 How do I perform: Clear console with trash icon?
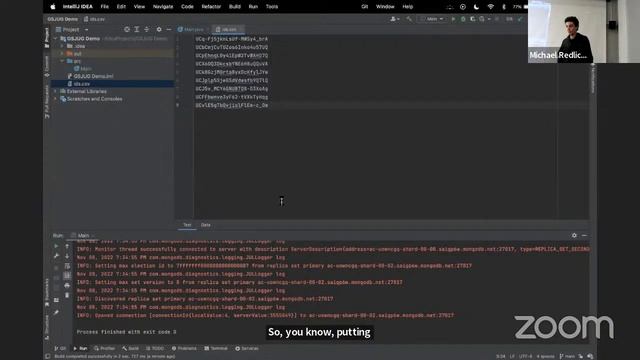(x=67, y=295)
